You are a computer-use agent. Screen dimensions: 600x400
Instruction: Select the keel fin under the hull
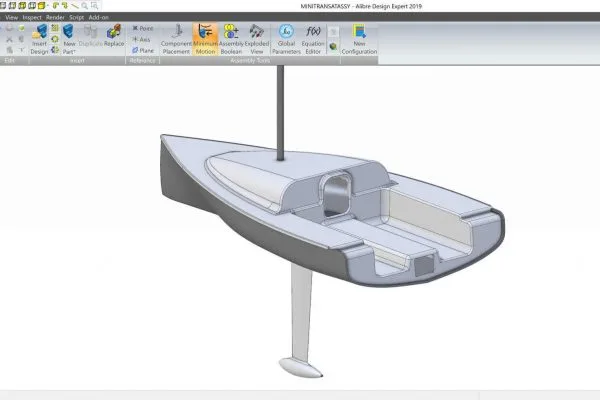pyautogui.click(x=302, y=312)
